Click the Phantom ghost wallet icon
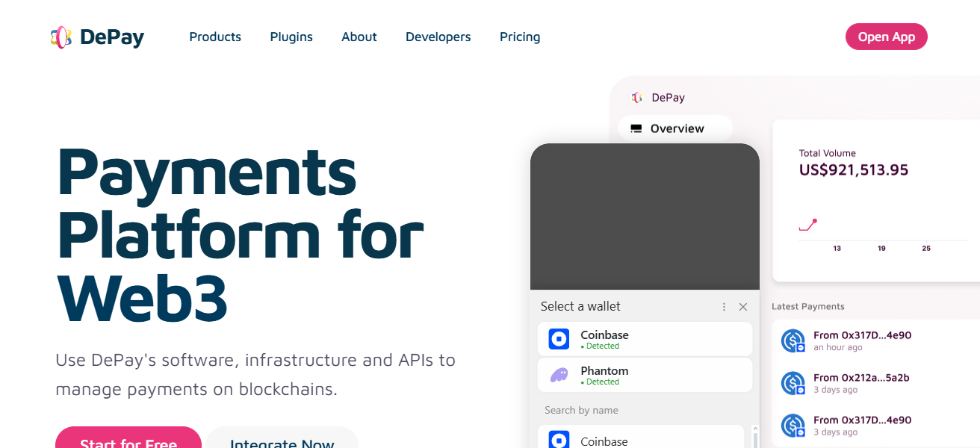The image size is (980, 448). [x=559, y=375]
